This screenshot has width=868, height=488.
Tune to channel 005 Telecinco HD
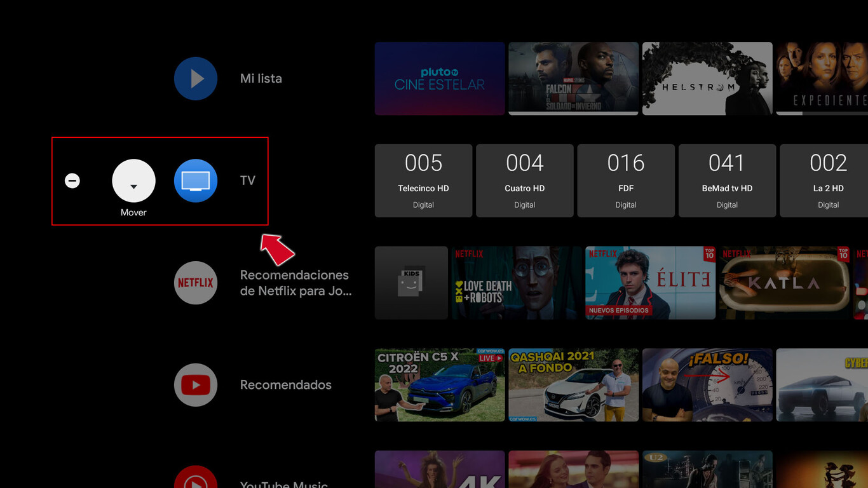click(x=423, y=181)
